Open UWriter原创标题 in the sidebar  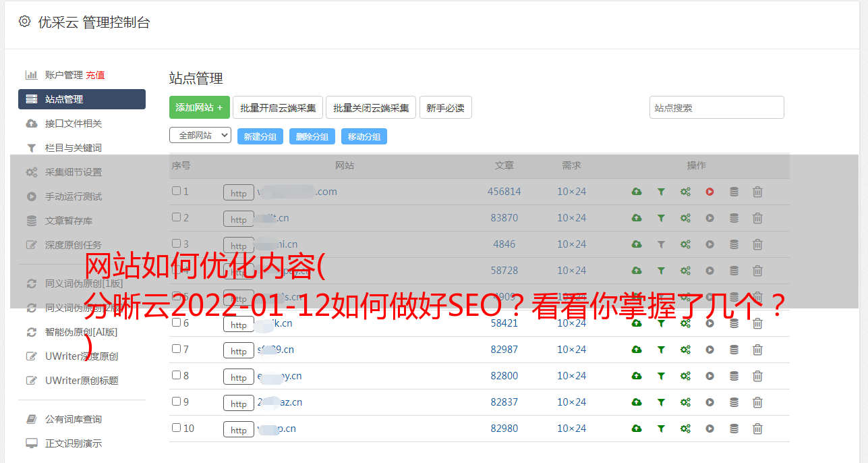tap(82, 381)
